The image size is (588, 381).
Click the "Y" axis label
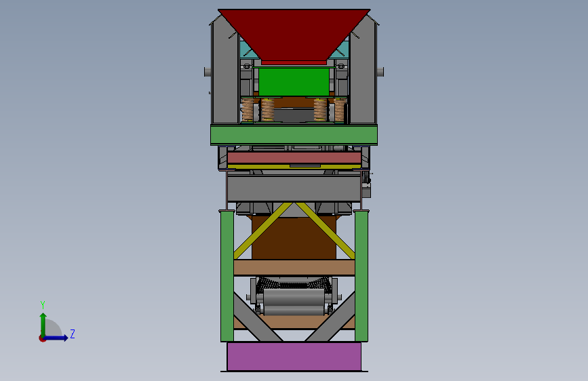point(43,304)
